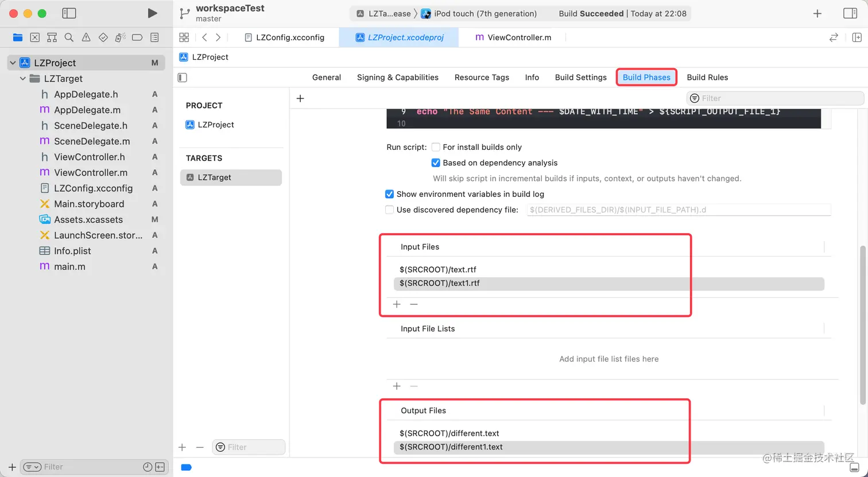Go back in editor history
This screenshot has width=868, height=477.
click(204, 37)
